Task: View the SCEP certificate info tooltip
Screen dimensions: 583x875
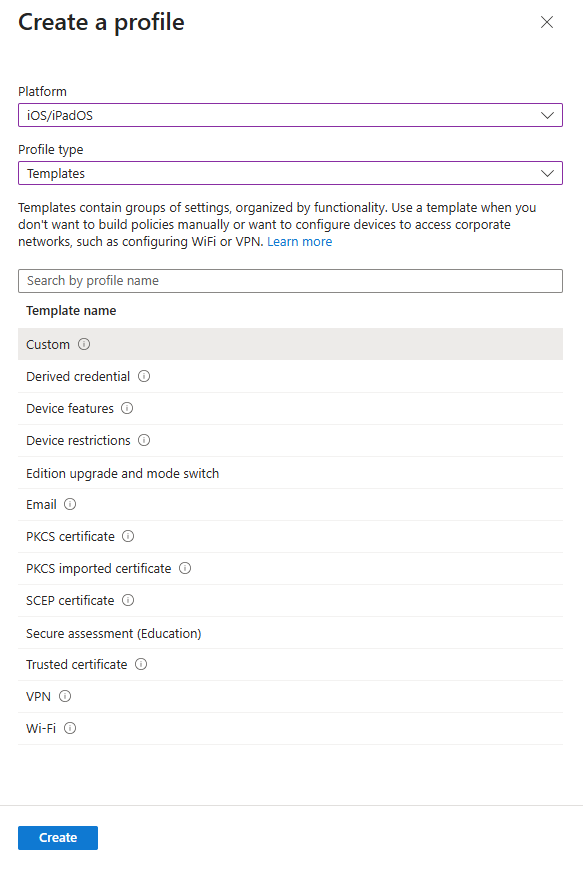Action: click(x=128, y=600)
